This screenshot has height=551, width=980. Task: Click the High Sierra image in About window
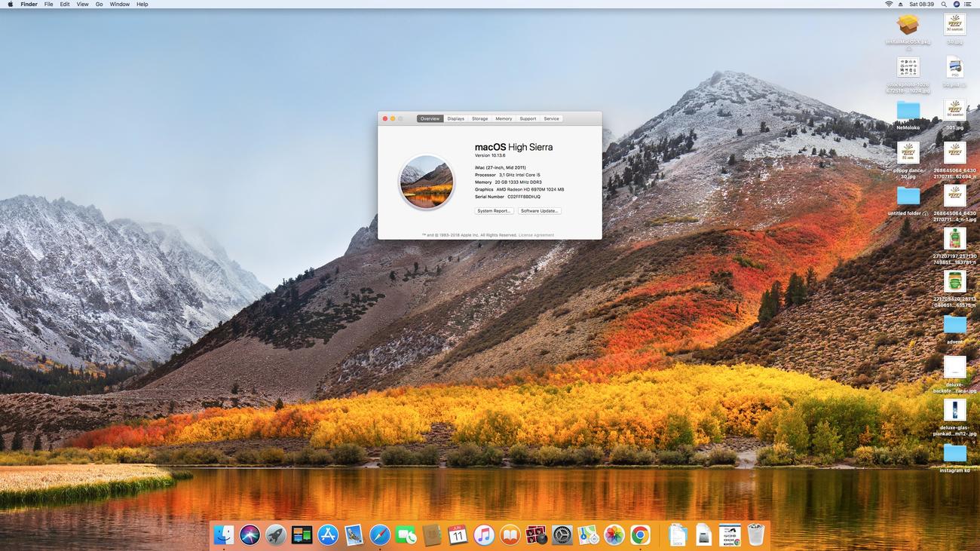pyautogui.click(x=426, y=182)
